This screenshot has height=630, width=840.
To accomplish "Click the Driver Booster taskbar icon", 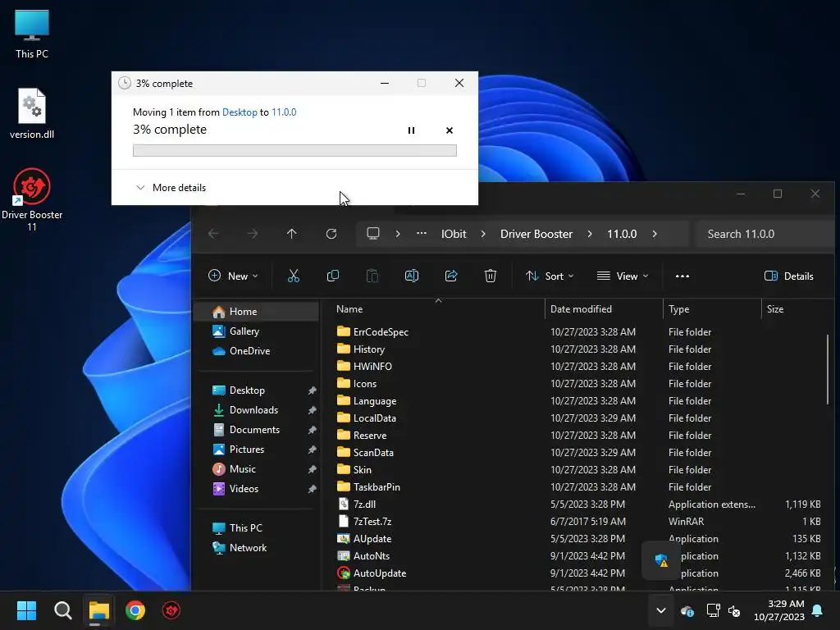I will tap(171, 610).
